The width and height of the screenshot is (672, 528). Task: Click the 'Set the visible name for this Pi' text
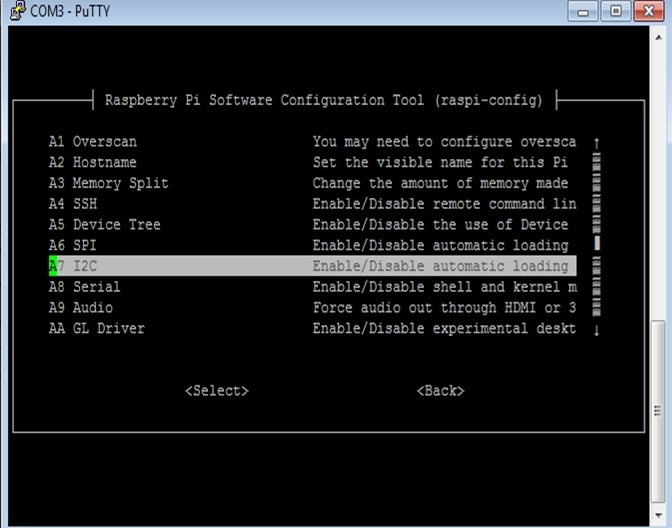[440, 162]
